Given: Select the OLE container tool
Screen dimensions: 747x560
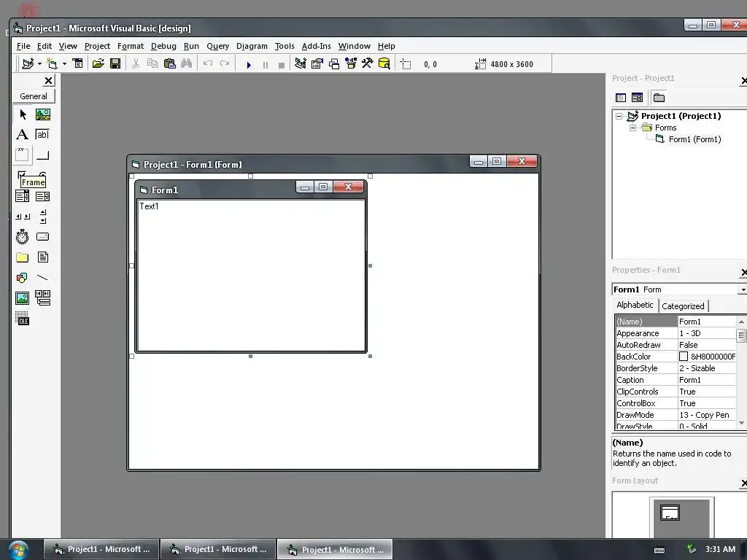Looking at the screenshot, I should pos(23,319).
